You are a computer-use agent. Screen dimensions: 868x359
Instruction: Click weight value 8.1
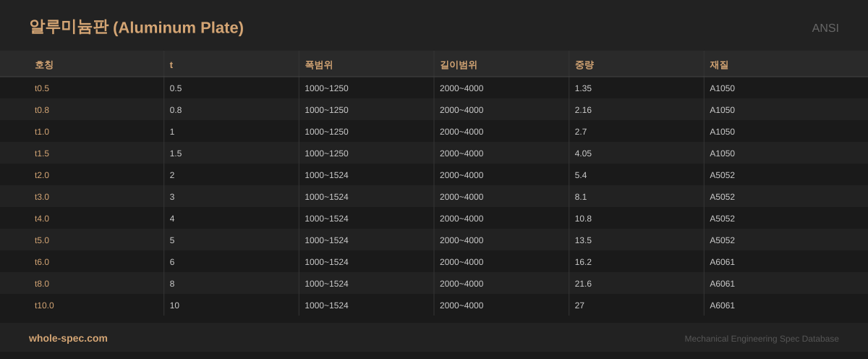(x=581, y=197)
